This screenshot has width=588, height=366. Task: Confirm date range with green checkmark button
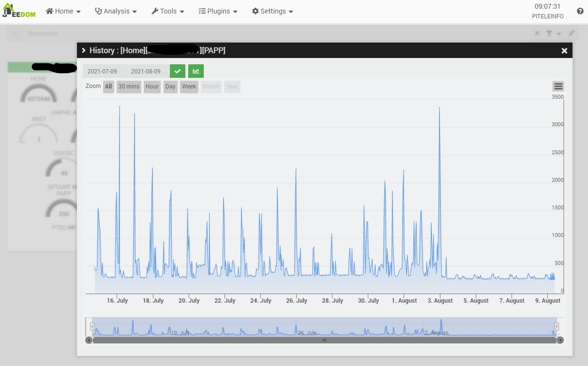178,71
